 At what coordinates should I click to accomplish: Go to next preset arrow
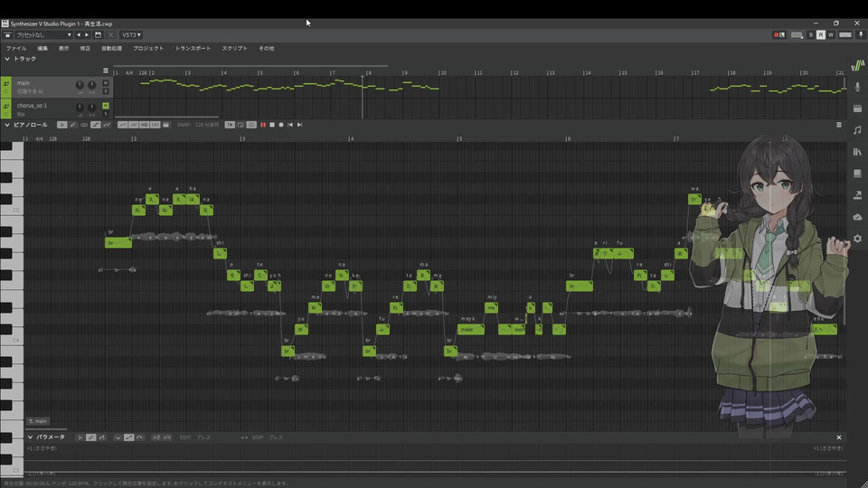(x=87, y=35)
